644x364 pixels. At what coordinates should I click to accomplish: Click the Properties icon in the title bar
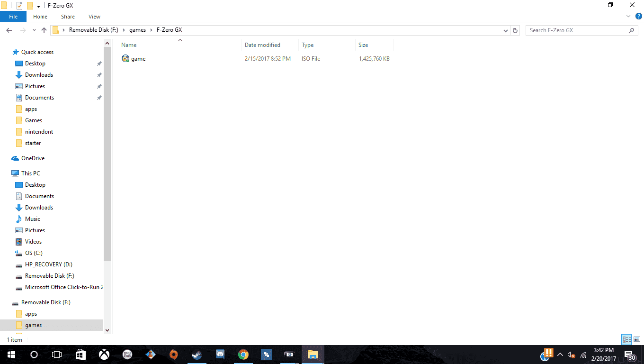pyautogui.click(x=19, y=5)
